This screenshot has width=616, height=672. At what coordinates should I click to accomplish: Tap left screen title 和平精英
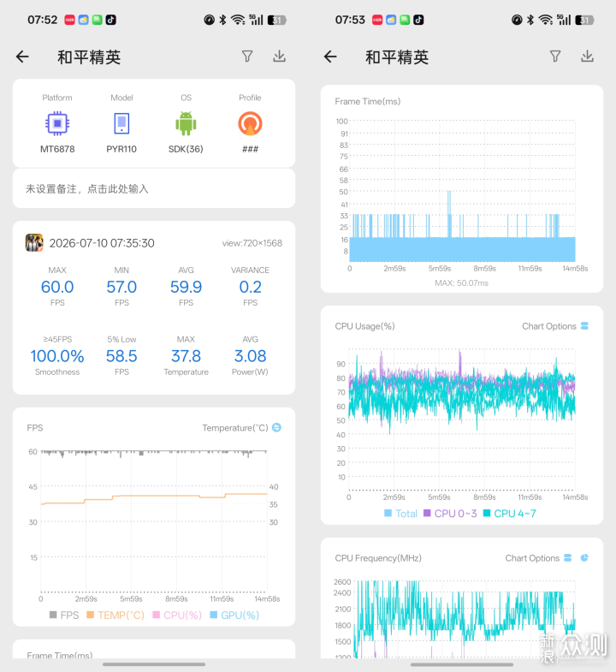pyautogui.click(x=89, y=57)
